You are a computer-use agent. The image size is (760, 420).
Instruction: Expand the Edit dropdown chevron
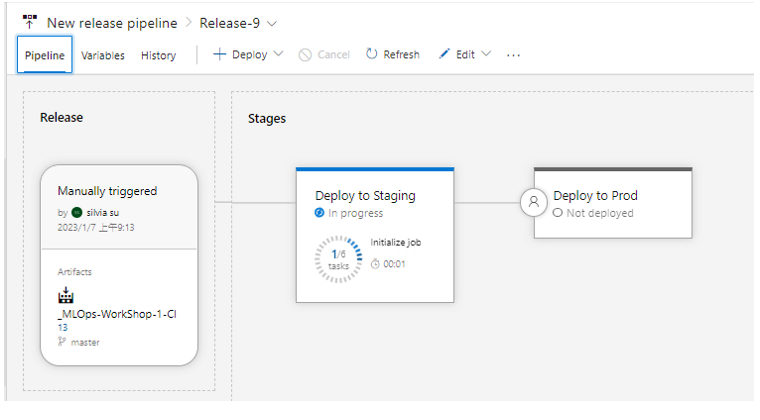[x=487, y=54]
